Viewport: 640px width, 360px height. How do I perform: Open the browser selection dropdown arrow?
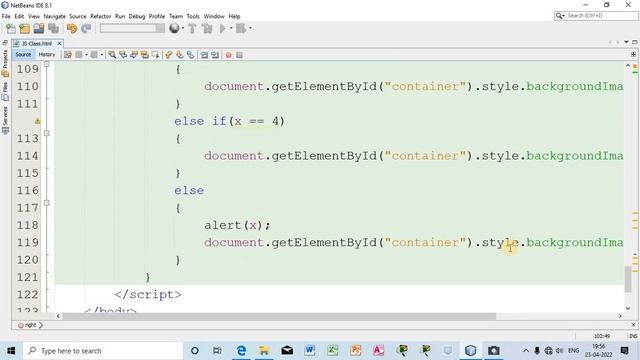click(x=183, y=29)
